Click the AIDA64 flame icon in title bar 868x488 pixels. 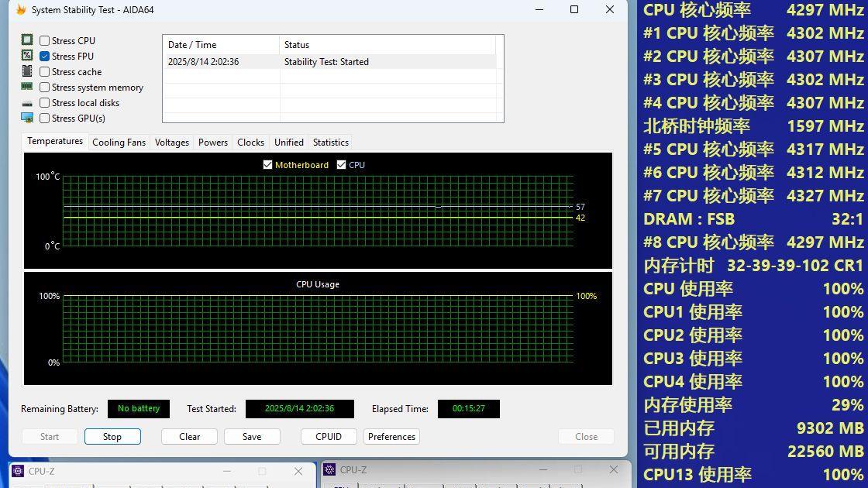point(21,9)
